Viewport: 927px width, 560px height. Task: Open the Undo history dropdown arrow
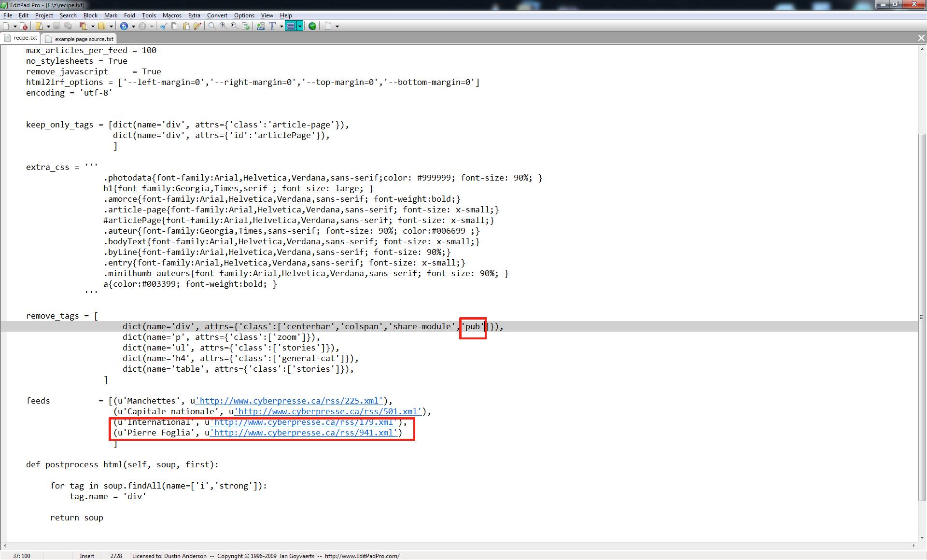[133, 26]
